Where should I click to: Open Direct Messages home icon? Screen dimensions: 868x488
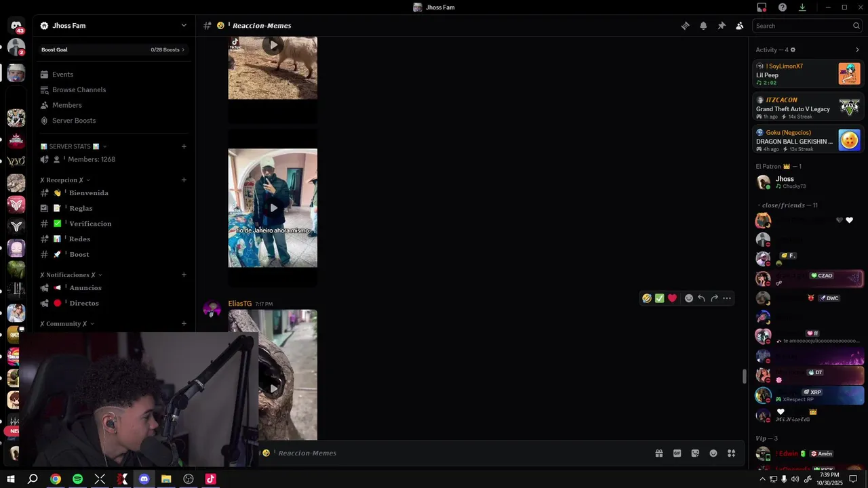tap(16, 26)
